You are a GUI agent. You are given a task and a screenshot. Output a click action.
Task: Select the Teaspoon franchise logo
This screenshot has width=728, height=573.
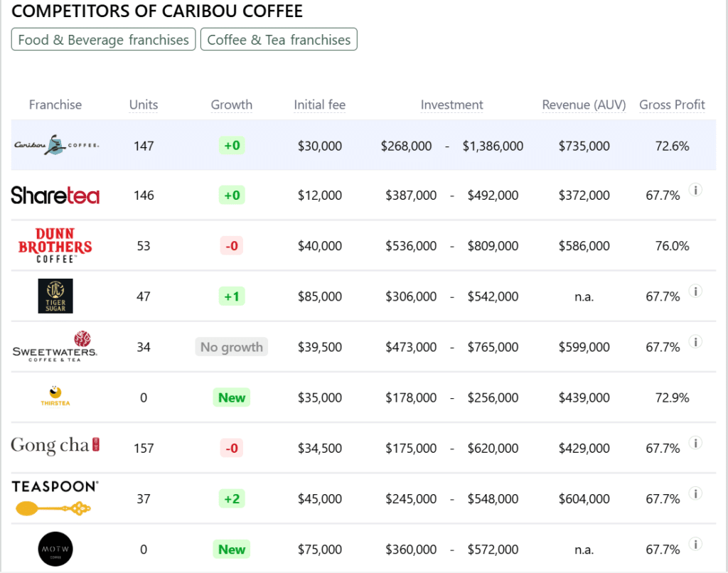click(55, 498)
